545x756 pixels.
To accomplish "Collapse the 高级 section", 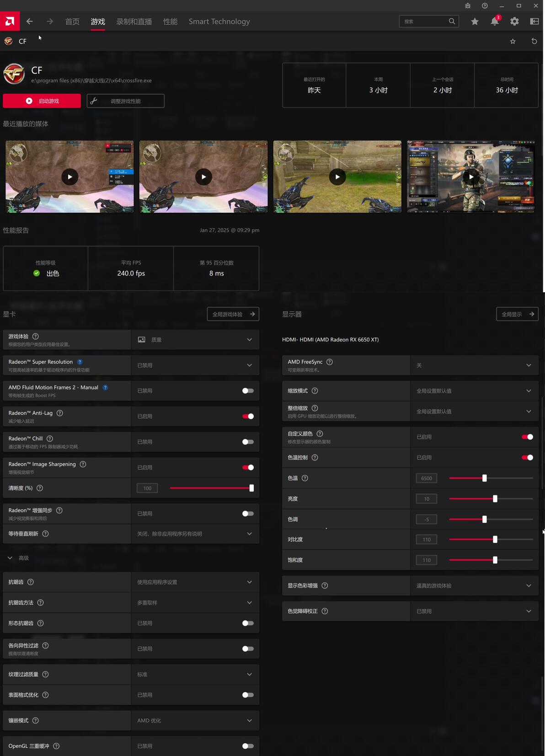I will 10,558.
